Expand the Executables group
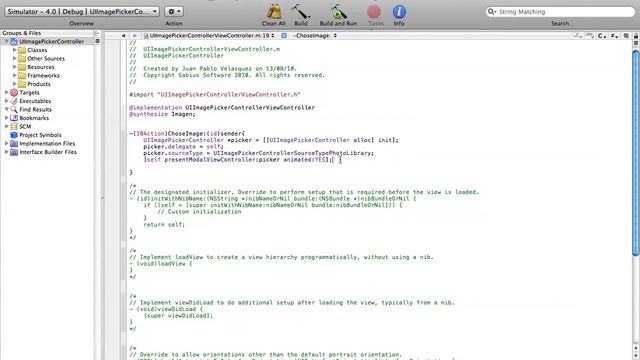Viewport: 640px width, 360px height. pyautogui.click(x=7, y=101)
